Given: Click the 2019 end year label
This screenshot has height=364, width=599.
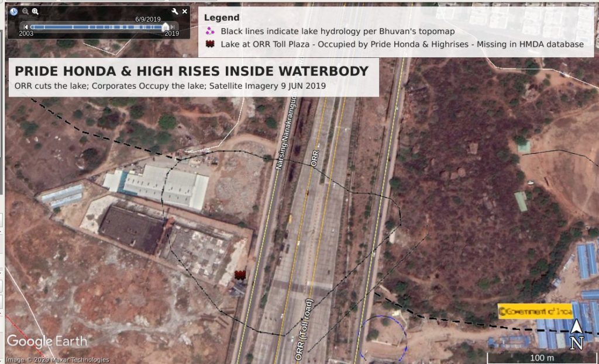Looking at the screenshot, I should (x=171, y=33).
